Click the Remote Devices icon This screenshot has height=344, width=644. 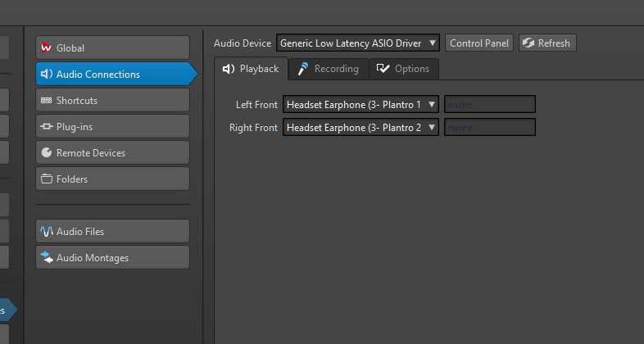(x=47, y=153)
